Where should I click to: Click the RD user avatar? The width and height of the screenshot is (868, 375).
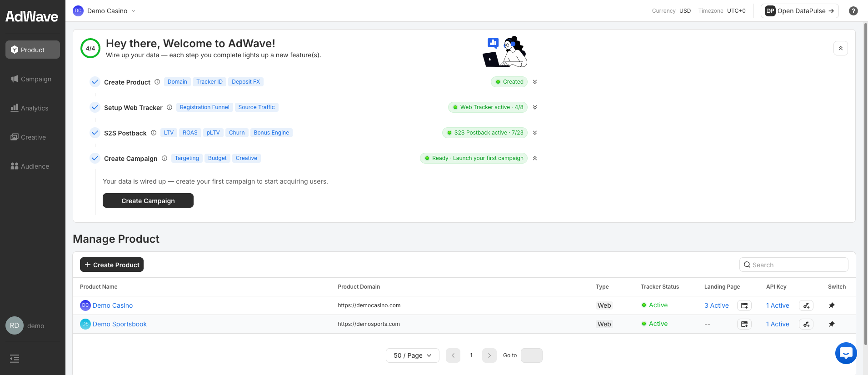(x=15, y=325)
